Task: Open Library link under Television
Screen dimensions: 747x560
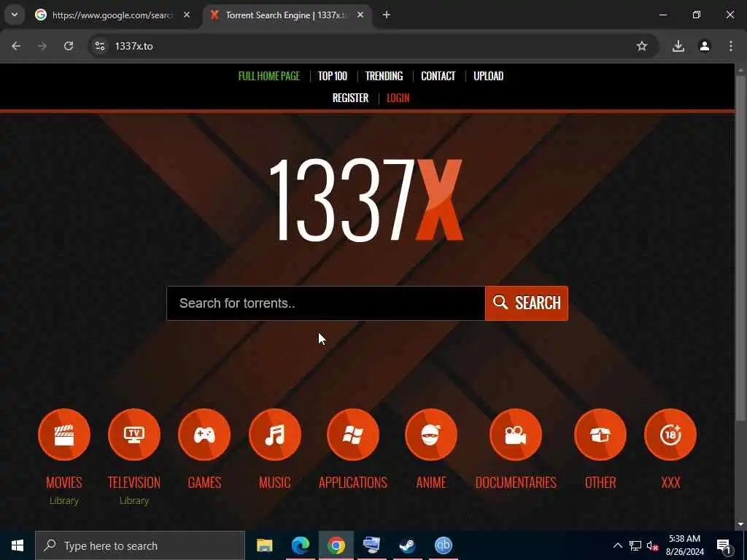Action: [x=134, y=500]
